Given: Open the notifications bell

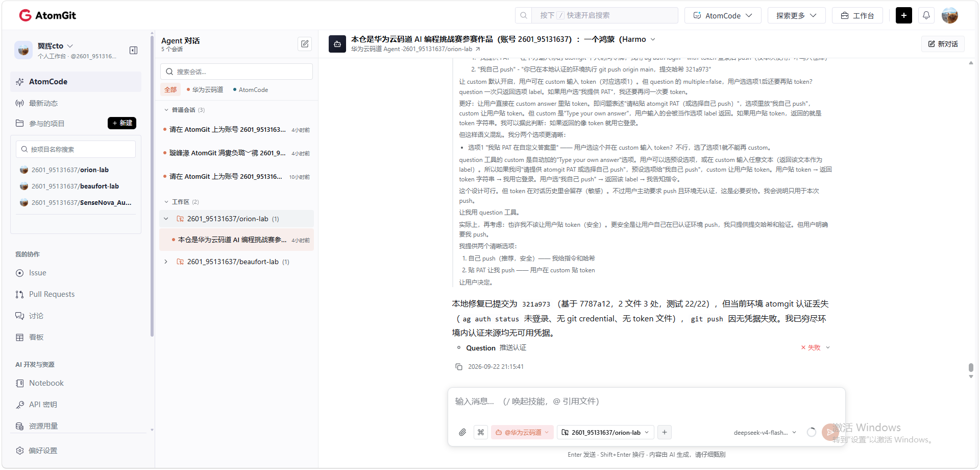Looking at the screenshot, I should click(926, 15).
